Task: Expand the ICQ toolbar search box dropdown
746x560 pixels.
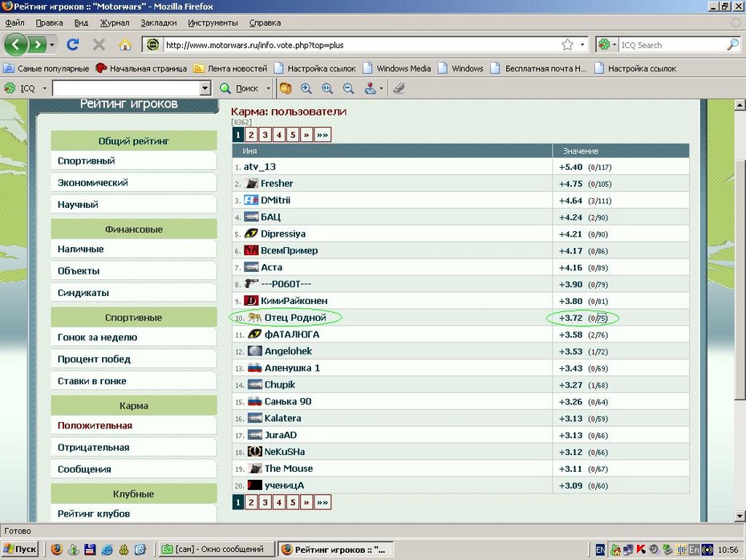Action: [x=205, y=88]
